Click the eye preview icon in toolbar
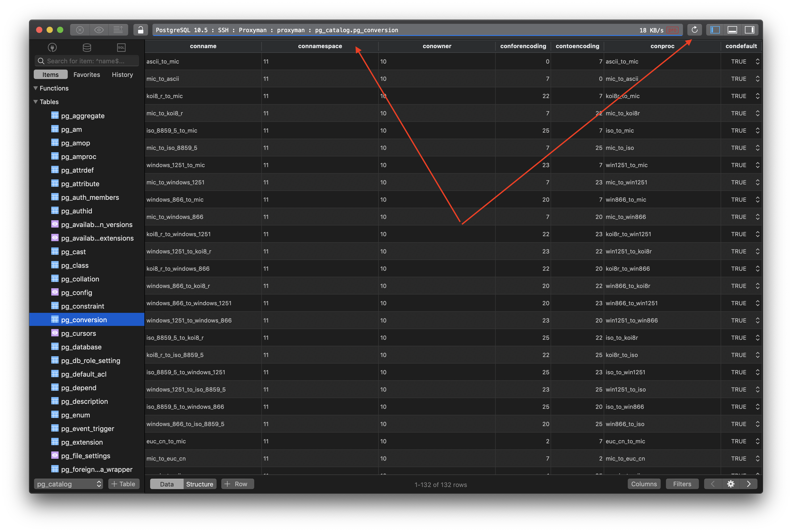Screen dimensions: 792x532 pyautogui.click(x=99, y=30)
